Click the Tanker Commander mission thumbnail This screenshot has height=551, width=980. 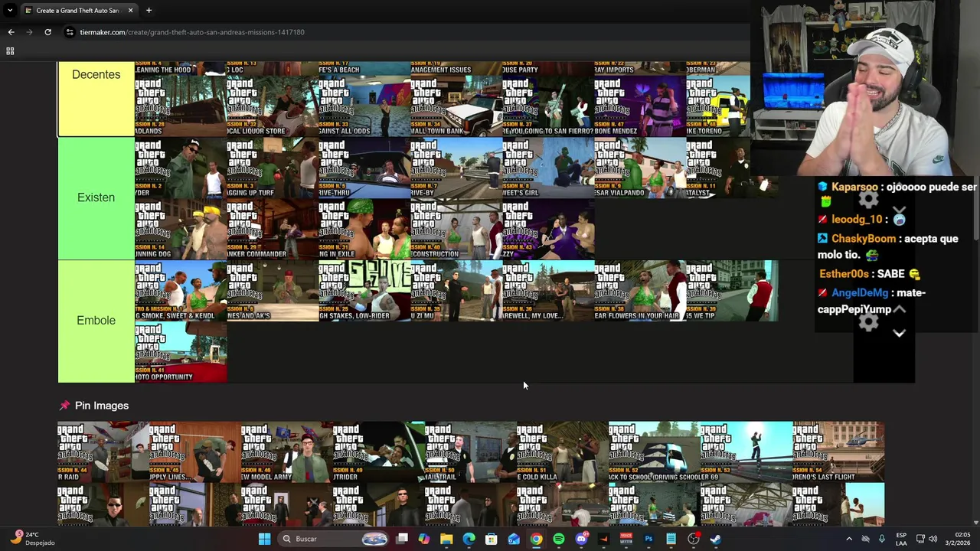273,229
